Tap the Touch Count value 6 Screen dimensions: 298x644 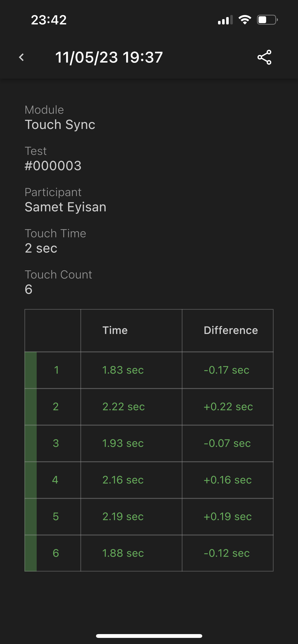(28, 289)
